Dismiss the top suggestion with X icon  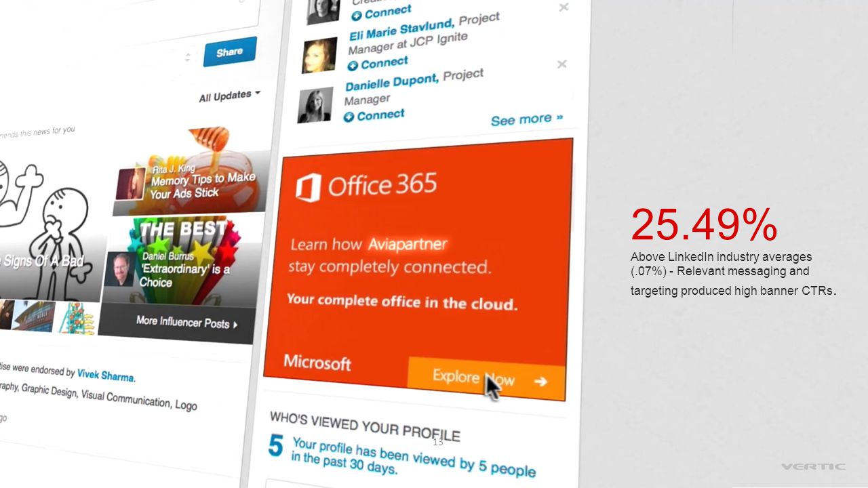564,7
